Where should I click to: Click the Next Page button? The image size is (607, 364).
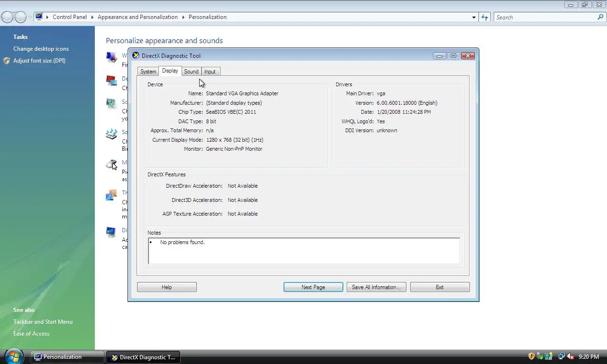click(313, 287)
